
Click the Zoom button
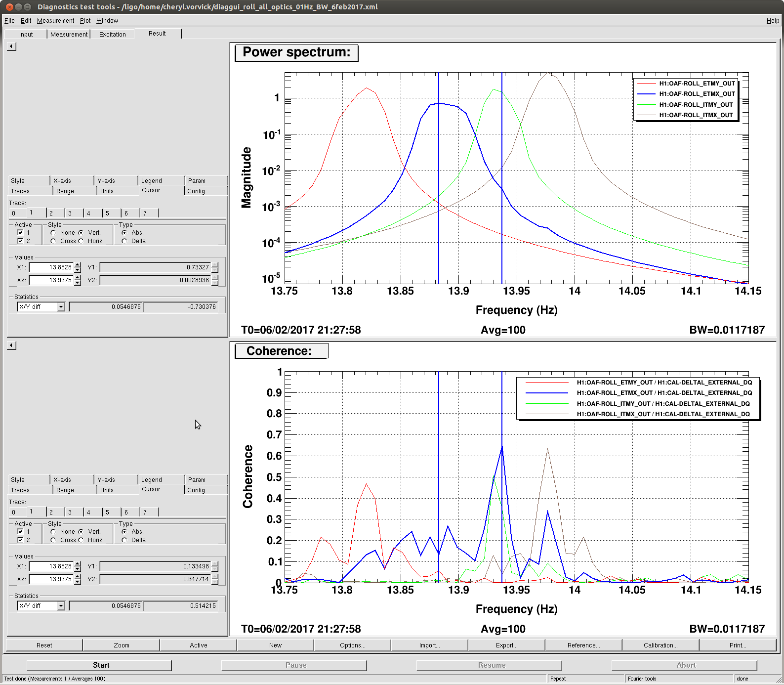121,645
